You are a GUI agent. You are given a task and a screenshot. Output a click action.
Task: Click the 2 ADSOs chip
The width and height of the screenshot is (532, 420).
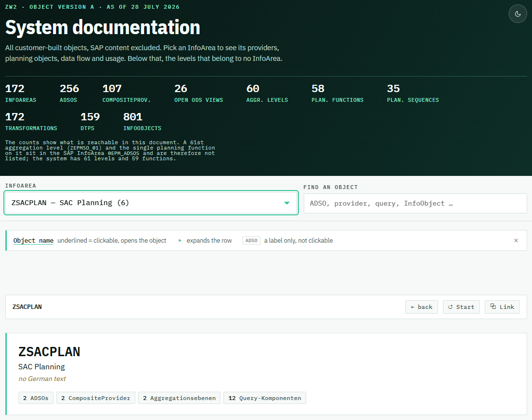[36, 398]
